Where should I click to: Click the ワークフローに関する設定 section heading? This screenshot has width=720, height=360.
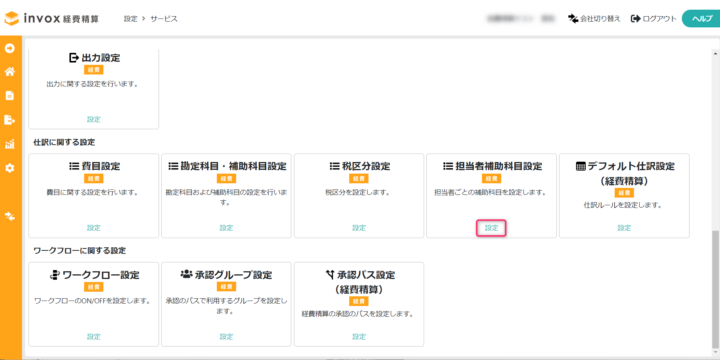[x=80, y=251]
